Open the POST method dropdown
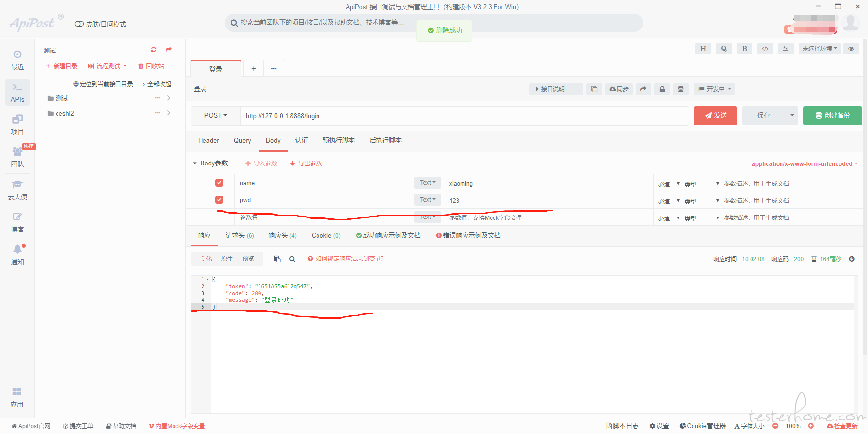868x434 pixels. [215, 116]
